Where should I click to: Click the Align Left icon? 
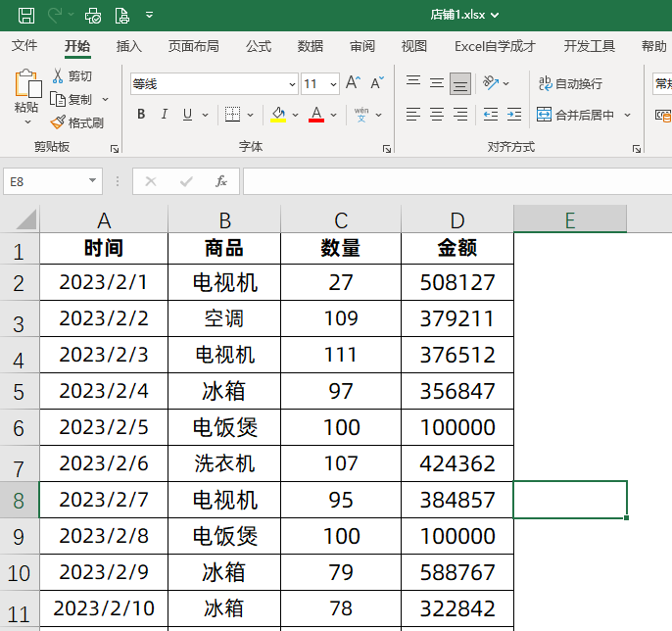click(412, 115)
